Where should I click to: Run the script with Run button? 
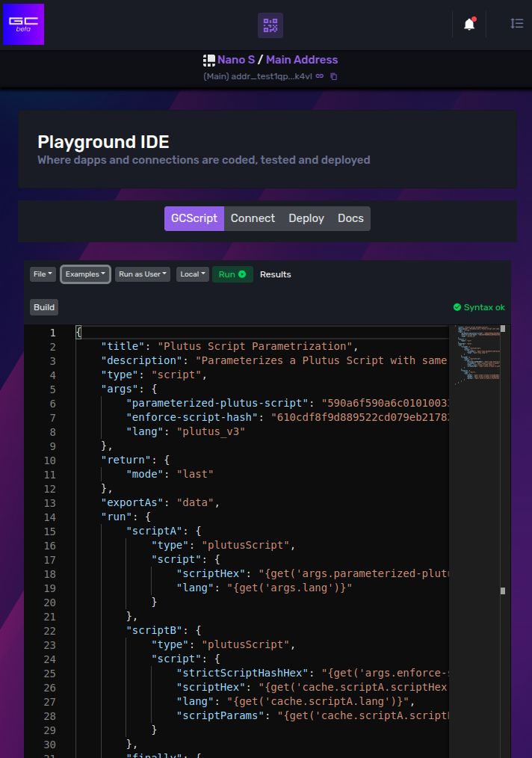click(232, 274)
